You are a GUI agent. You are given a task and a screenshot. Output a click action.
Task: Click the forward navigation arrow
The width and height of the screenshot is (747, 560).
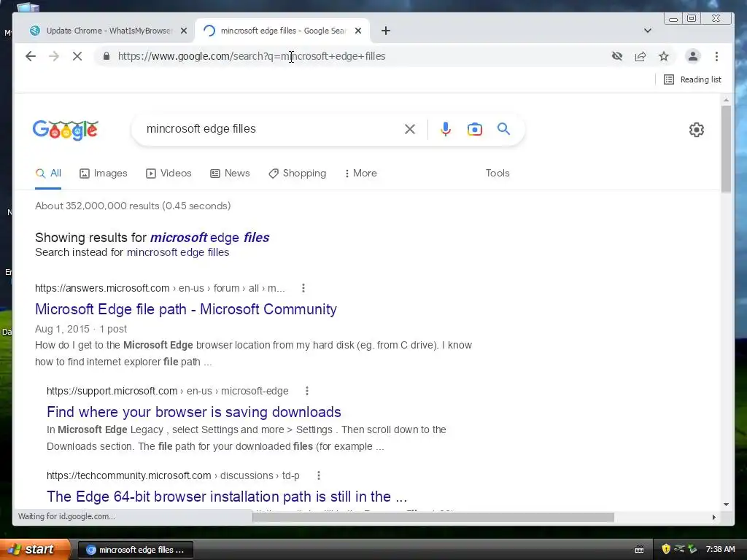pyautogui.click(x=54, y=56)
